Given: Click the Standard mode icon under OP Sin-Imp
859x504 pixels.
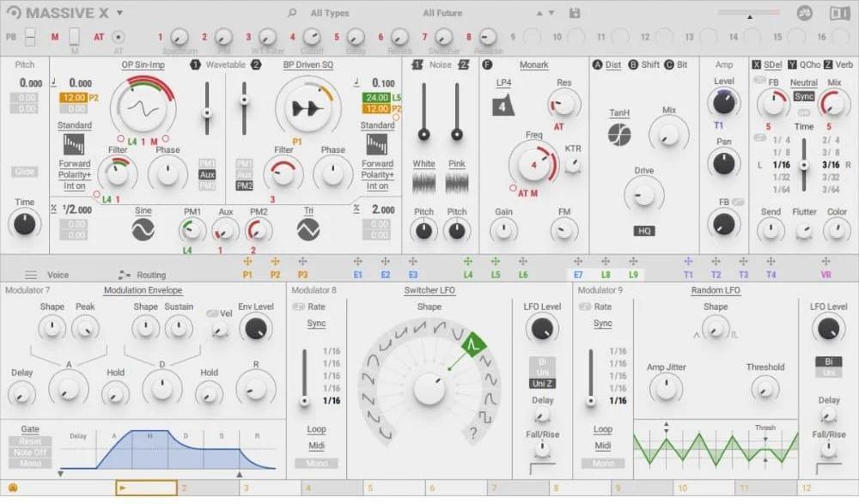Looking at the screenshot, I should click(x=74, y=144).
